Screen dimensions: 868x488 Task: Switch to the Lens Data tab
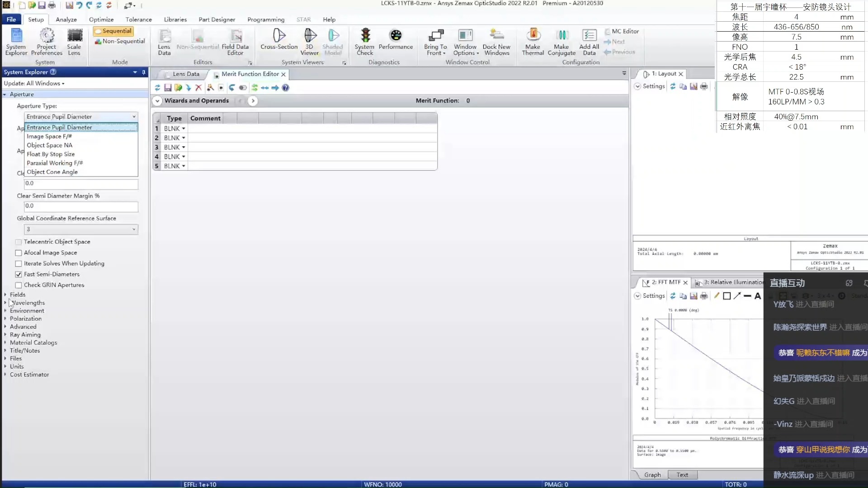point(186,74)
